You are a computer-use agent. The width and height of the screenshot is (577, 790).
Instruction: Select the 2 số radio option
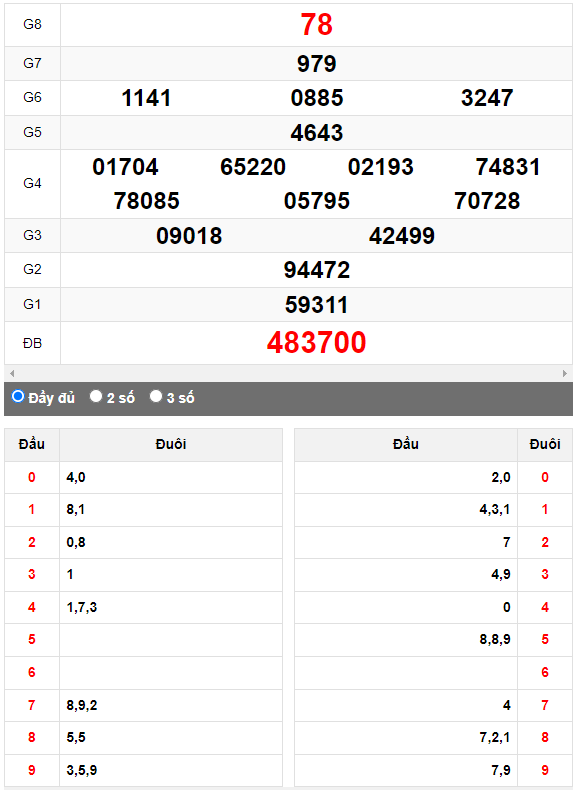tap(96, 397)
